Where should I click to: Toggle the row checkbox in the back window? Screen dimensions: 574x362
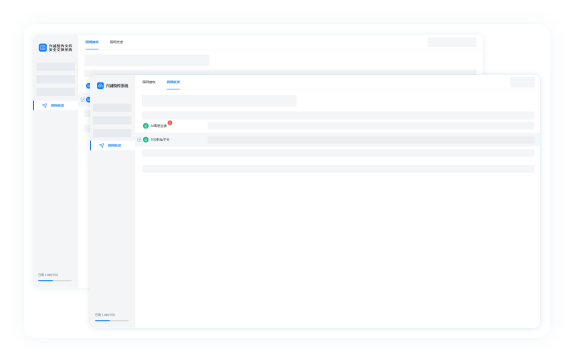[83, 100]
